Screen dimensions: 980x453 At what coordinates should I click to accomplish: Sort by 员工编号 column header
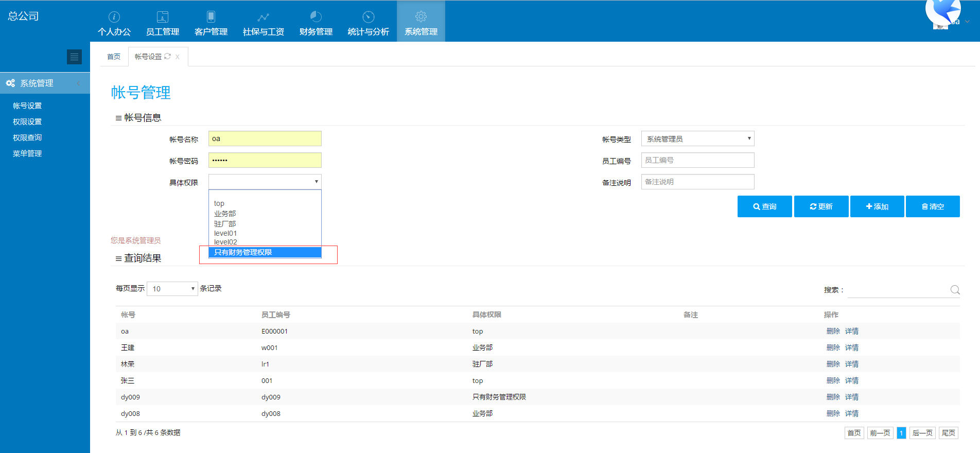(275, 315)
